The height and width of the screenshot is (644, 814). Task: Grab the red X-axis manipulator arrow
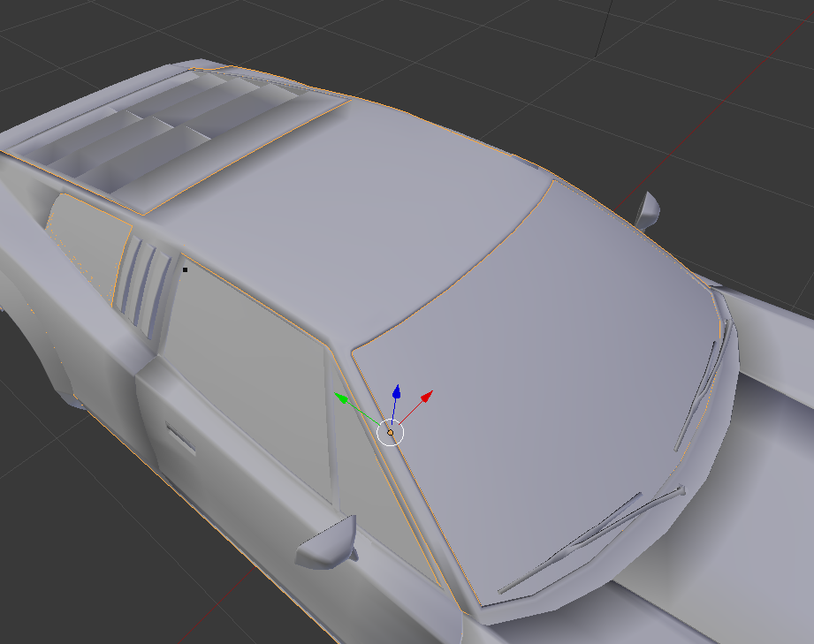point(427,397)
